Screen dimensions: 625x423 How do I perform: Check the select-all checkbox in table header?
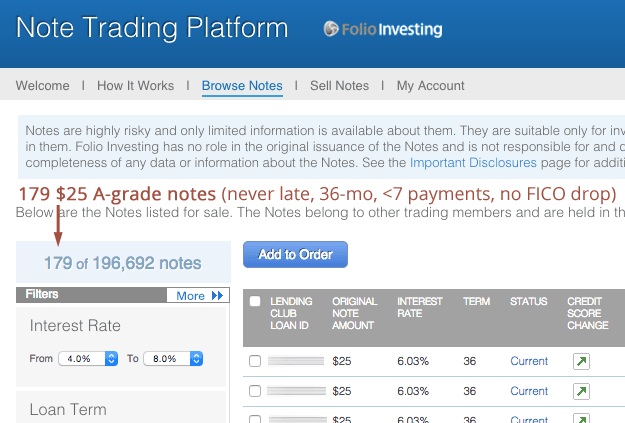point(255,301)
